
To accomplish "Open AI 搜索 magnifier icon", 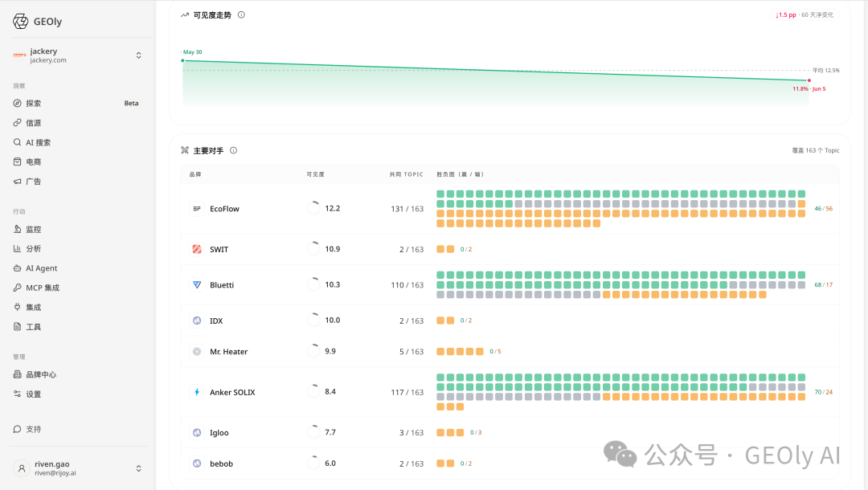I will pyautogui.click(x=17, y=142).
